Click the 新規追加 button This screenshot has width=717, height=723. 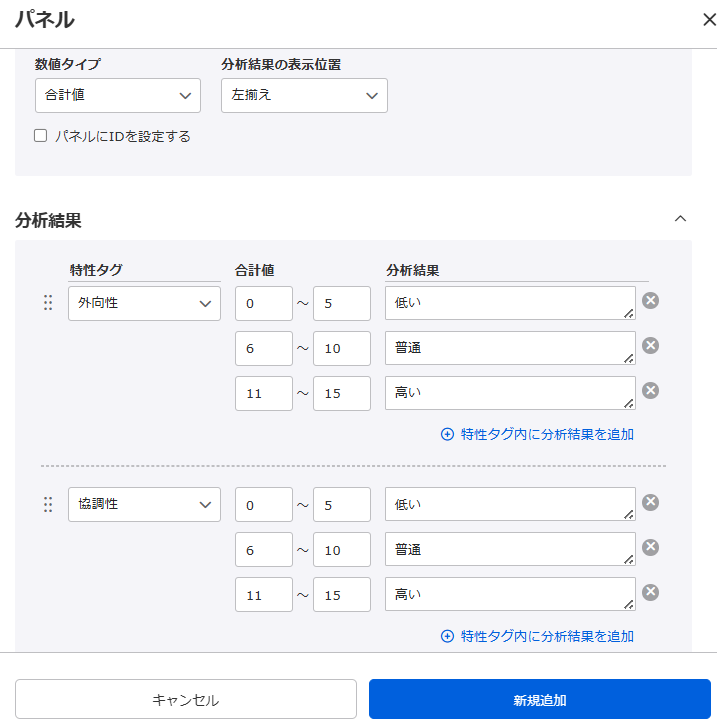539,699
